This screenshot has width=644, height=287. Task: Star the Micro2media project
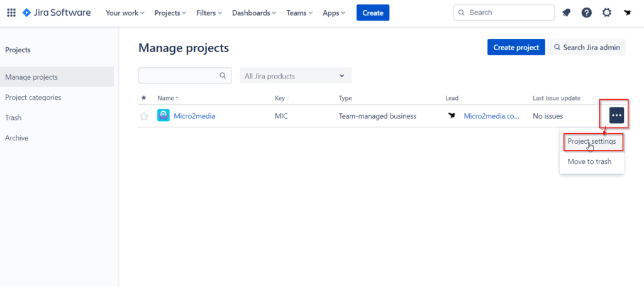(x=144, y=116)
